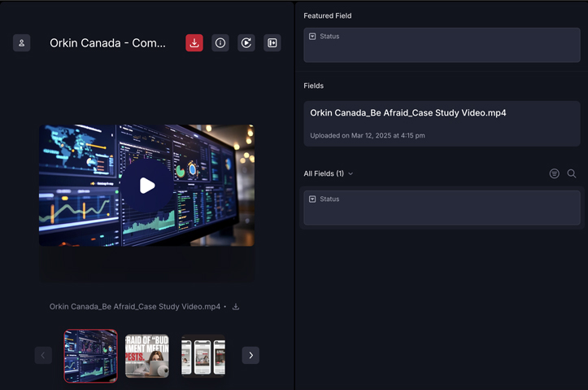Open the Featured Field Status dropdown
This screenshot has width=588, height=390.
[442, 45]
